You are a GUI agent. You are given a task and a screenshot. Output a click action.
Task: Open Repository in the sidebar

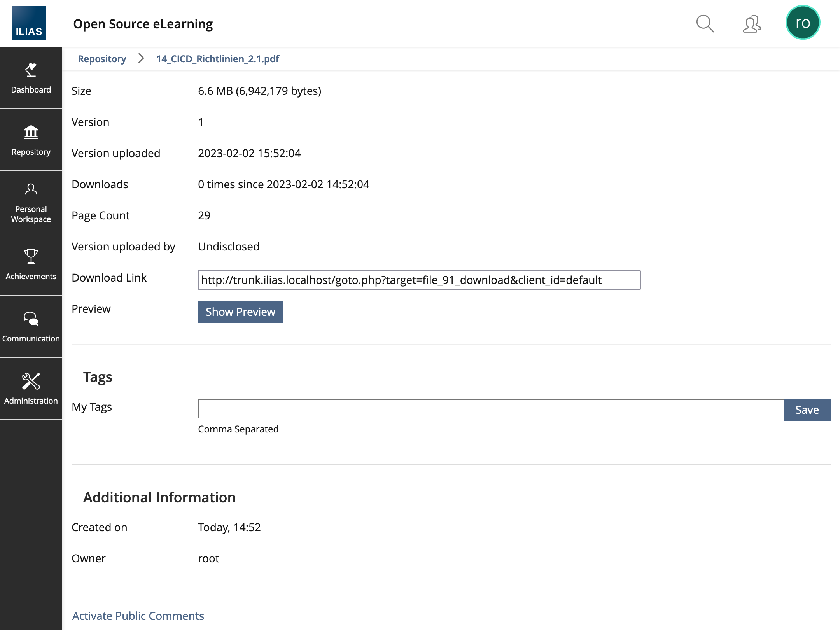31,140
